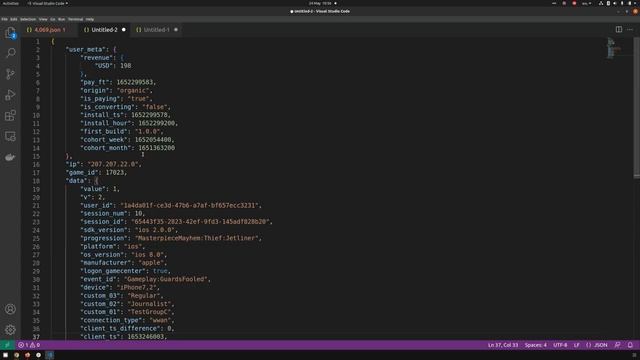Click the "user_id" UUID string value

(190, 205)
